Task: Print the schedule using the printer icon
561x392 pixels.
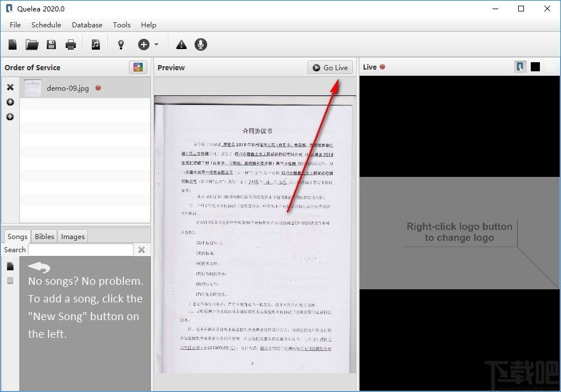Action: pos(71,44)
